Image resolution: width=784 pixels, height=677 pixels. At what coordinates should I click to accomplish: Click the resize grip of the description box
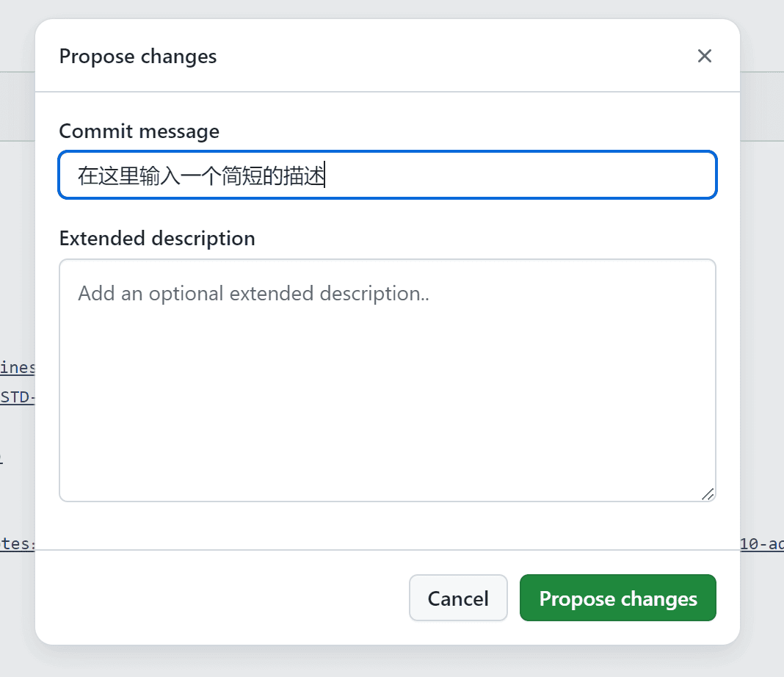click(708, 494)
